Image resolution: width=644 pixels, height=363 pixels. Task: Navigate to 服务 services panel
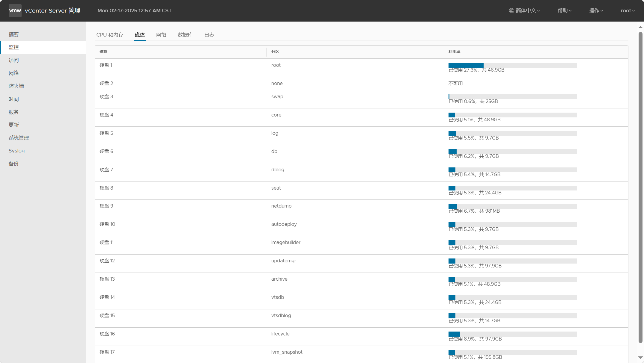[x=14, y=112]
